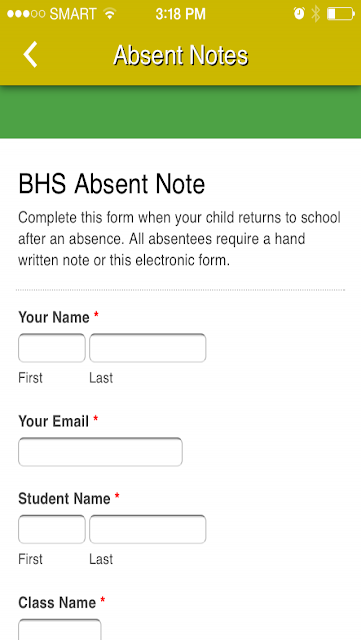
Task: Tap the Student Name label
Action: point(65,498)
